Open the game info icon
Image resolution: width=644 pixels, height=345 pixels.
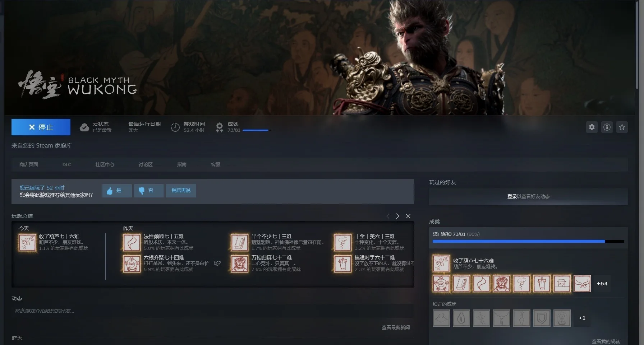click(x=607, y=127)
